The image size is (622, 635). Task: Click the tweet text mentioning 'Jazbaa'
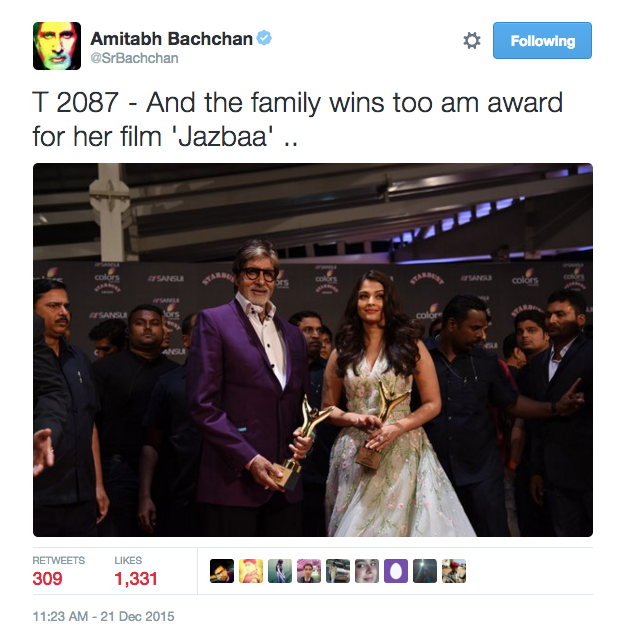click(298, 119)
